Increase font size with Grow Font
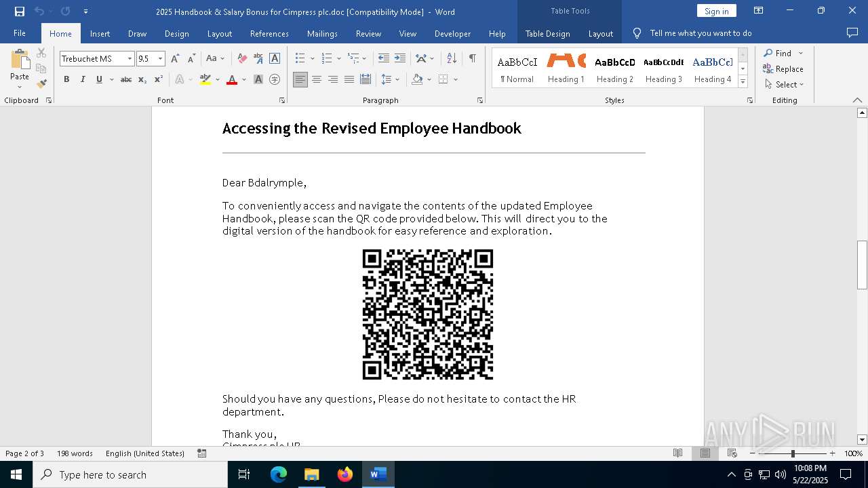868x488 pixels. coord(175,59)
